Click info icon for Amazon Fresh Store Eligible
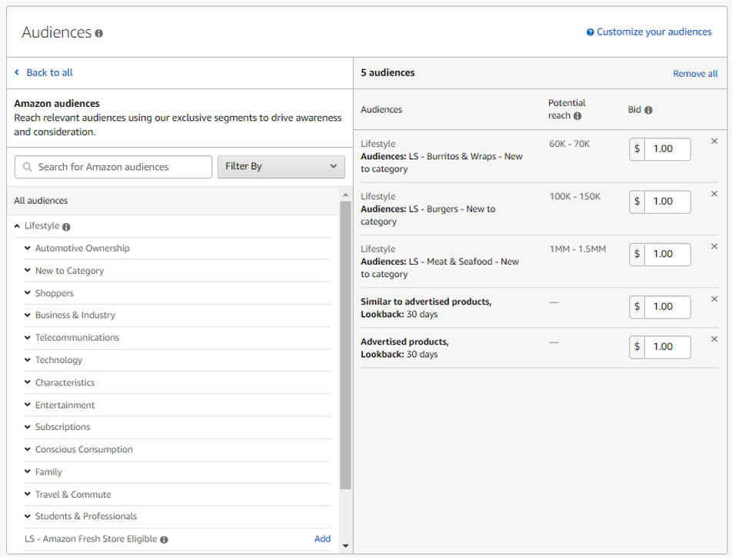 pyautogui.click(x=165, y=540)
